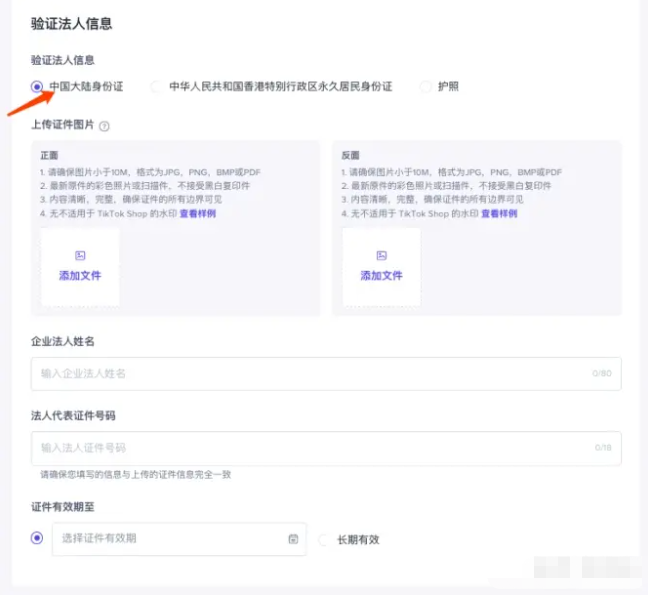
Task: Click the image icon in the 正面 upload box
Action: (80, 256)
